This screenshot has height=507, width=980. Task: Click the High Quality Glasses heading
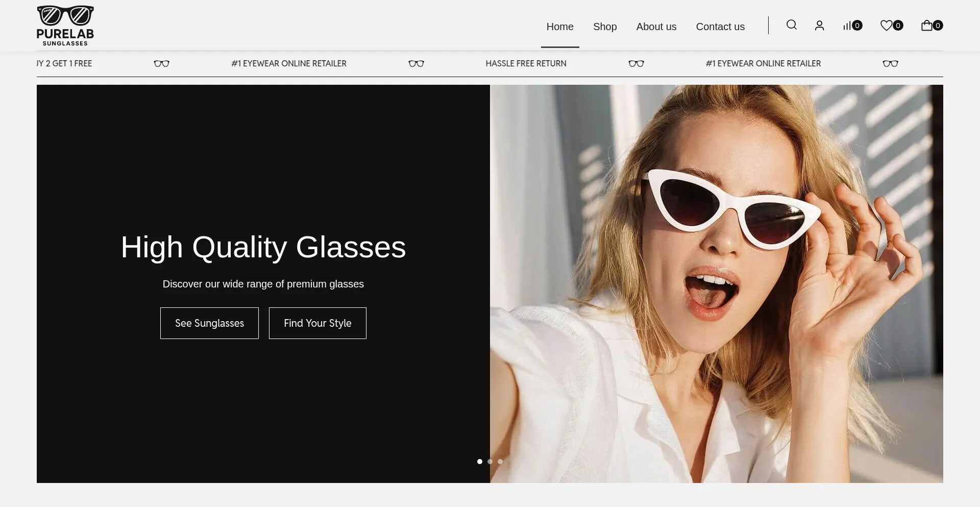pyautogui.click(x=263, y=247)
